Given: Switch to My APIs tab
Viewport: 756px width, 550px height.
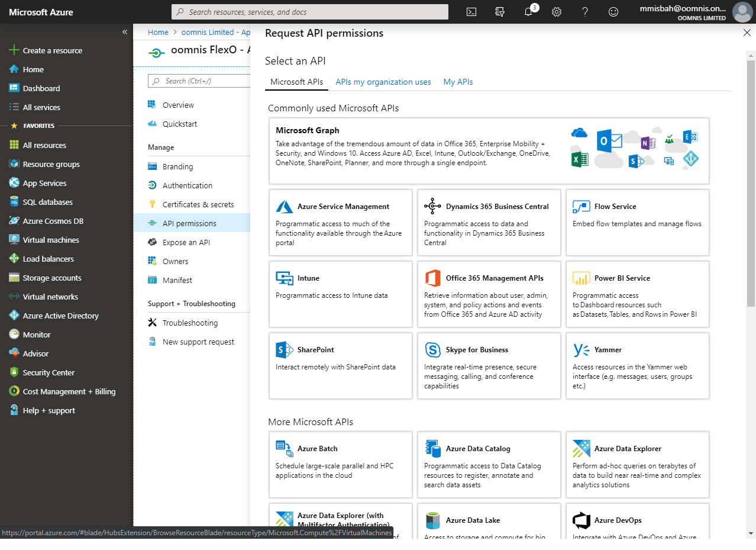Looking at the screenshot, I should coord(458,82).
